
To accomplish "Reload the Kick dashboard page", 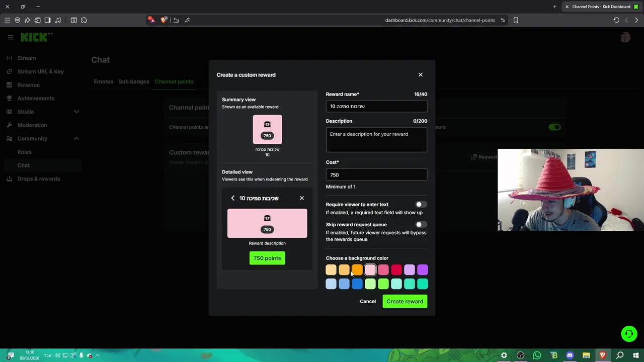I will click(616, 20).
